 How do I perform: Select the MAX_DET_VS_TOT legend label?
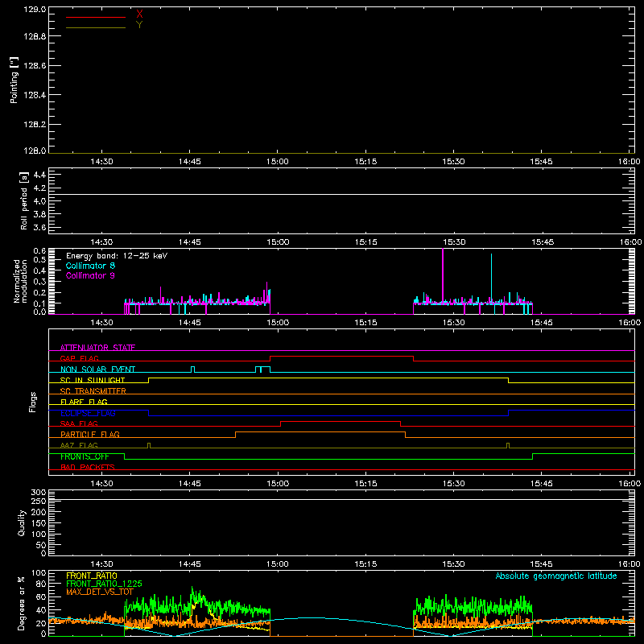point(100,592)
